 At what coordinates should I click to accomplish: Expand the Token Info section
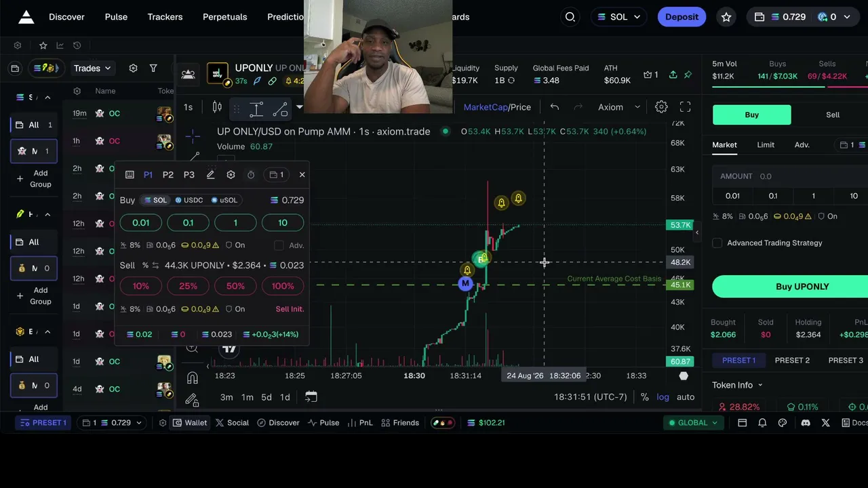[737, 385]
